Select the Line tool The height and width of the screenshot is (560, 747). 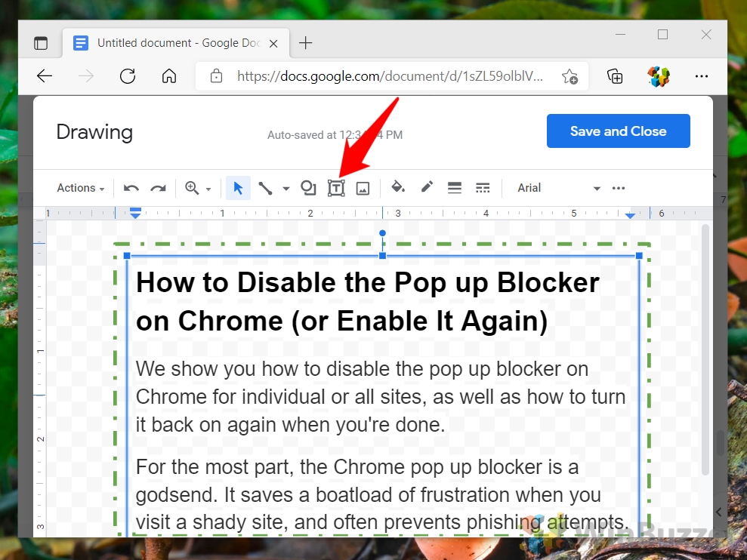tap(265, 188)
